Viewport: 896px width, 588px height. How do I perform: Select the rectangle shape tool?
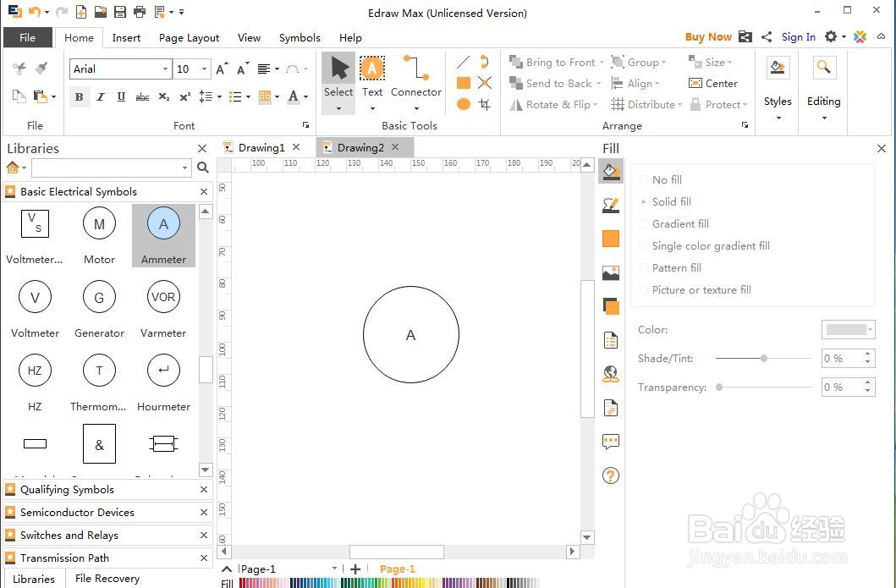[464, 84]
